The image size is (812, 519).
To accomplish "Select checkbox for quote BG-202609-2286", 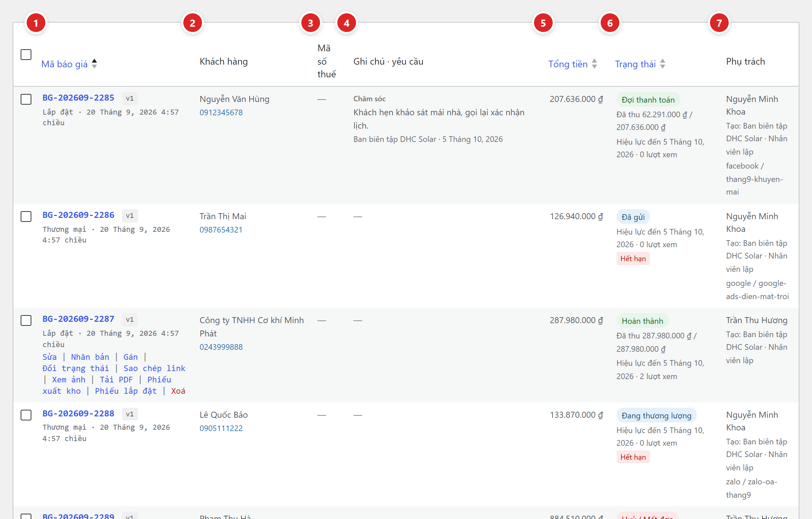I will tap(26, 217).
